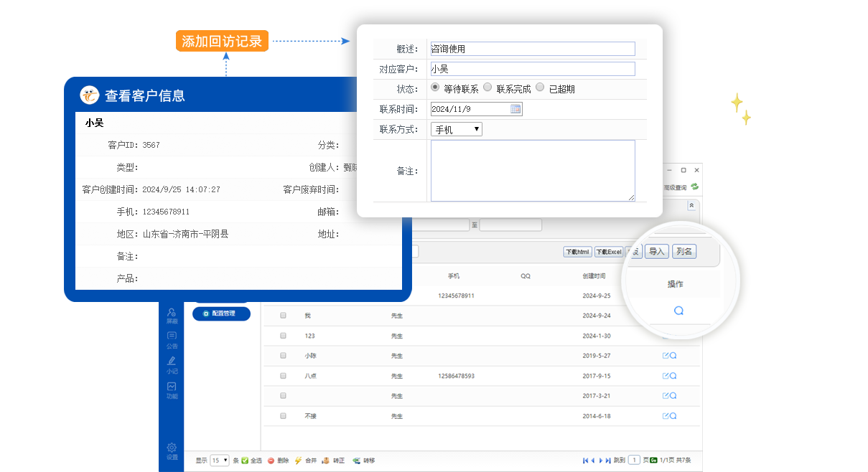Click into the 备注 text area
Image resolution: width=868 pixels, height=472 pixels.
pyautogui.click(x=532, y=171)
